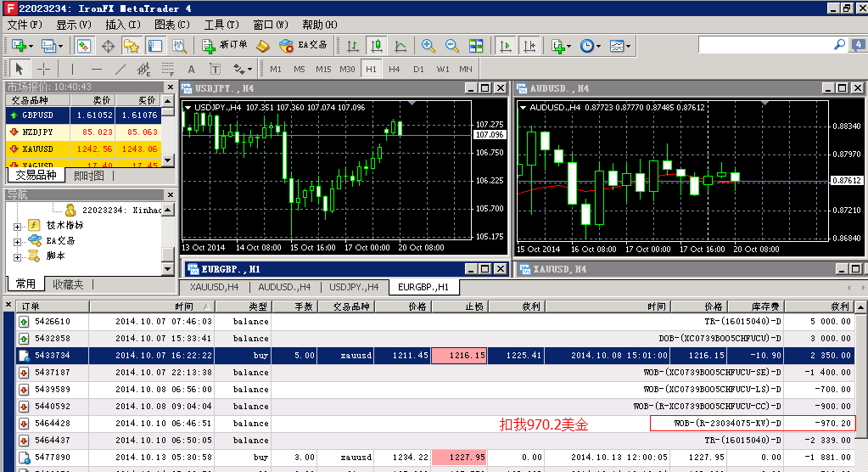Switch to M1 timeframe
This screenshot has height=472, width=868.
point(276,69)
